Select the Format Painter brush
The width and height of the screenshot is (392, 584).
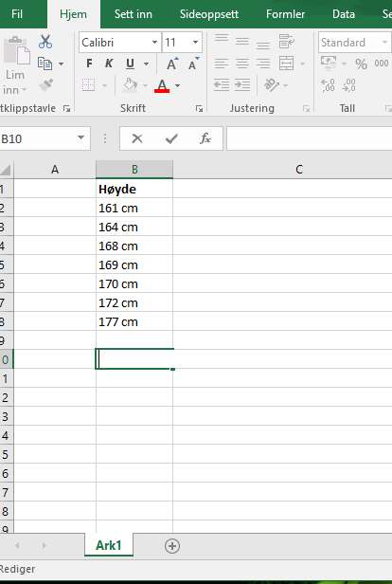tap(46, 85)
